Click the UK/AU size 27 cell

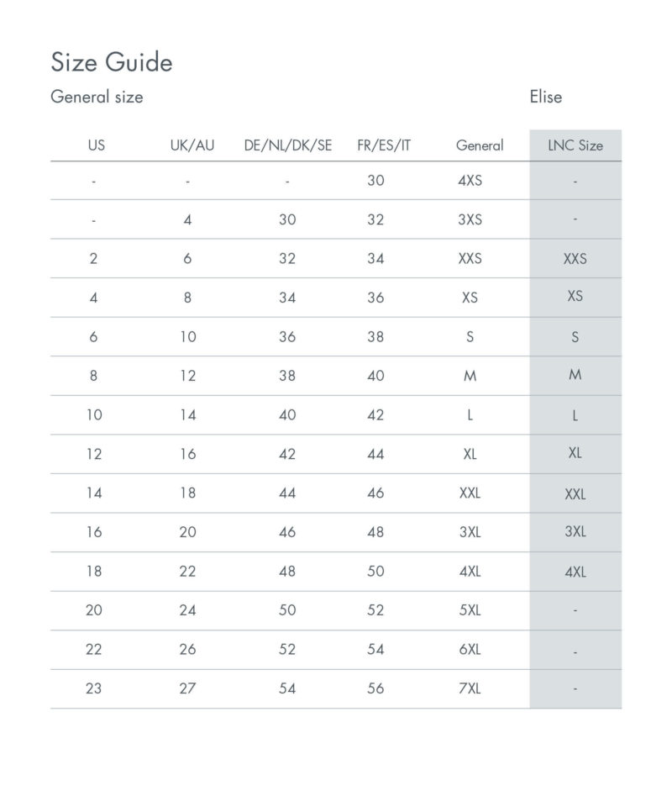pos(188,689)
